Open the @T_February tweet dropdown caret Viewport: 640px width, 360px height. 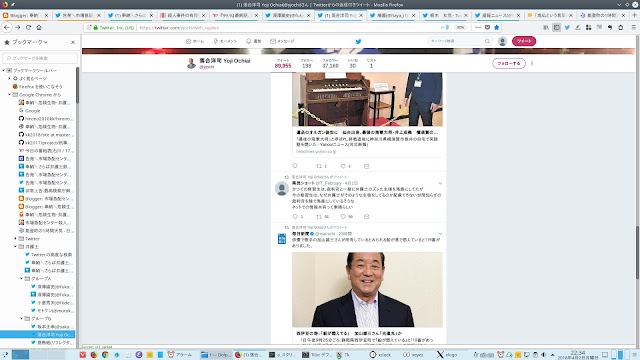point(440,183)
